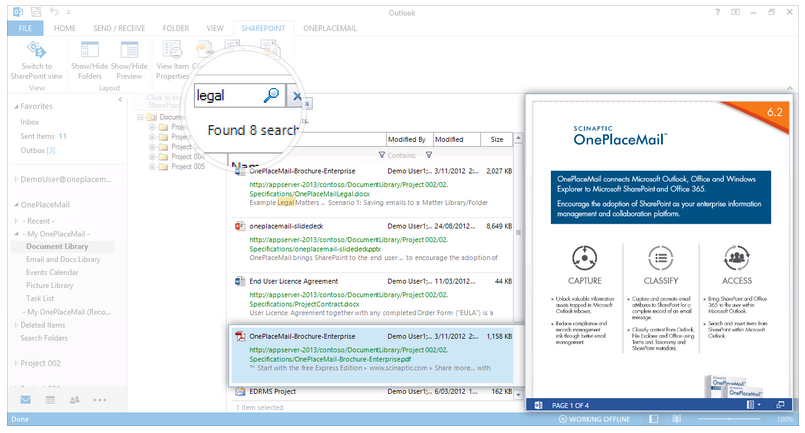Screen dimensions: 805x433
Task: Collapse the Favorites section
Action: [15, 105]
